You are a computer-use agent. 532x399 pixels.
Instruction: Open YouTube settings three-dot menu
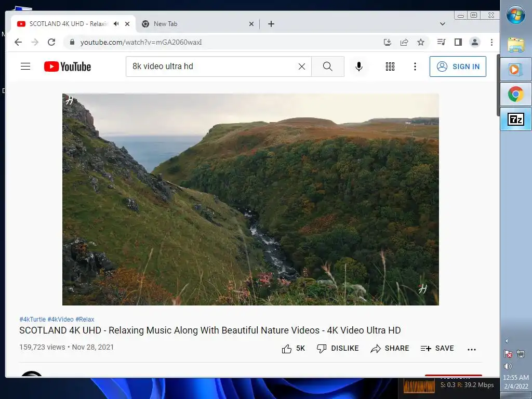(x=415, y=66)
